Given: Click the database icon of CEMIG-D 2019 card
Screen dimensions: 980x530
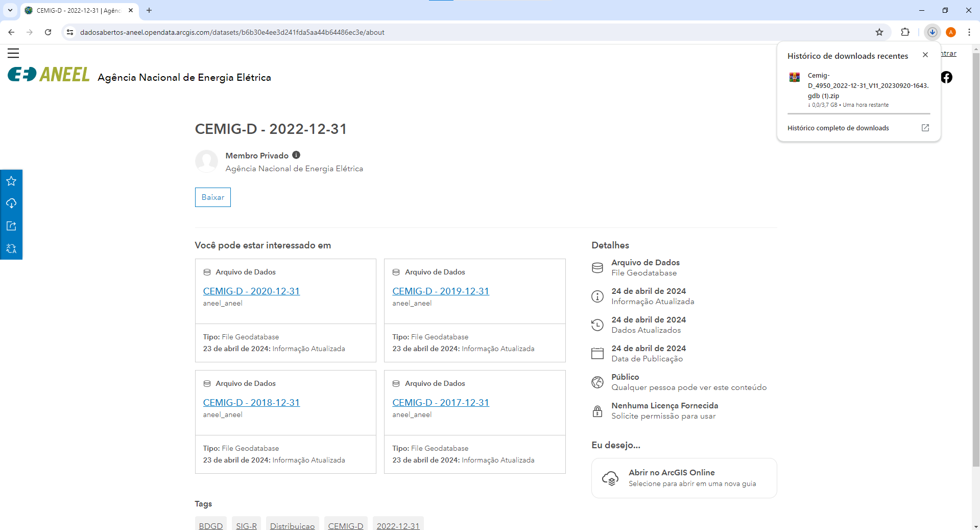Looking at the screenshot, I should click(396, 272).
